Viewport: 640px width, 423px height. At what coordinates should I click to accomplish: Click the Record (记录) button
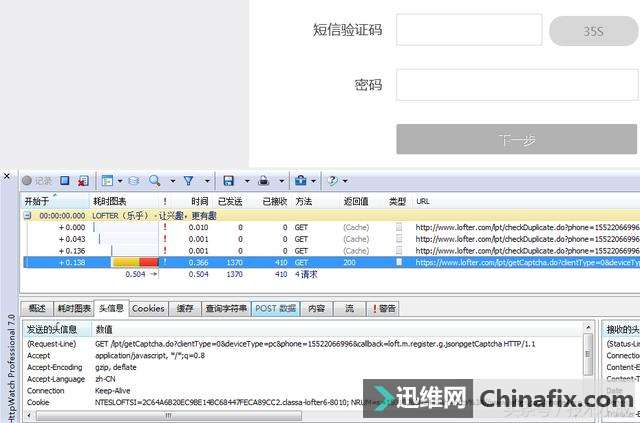pos(37,180)
